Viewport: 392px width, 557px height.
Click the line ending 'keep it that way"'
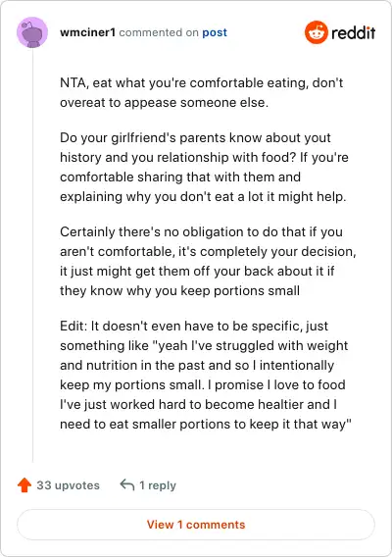point(206,425)
